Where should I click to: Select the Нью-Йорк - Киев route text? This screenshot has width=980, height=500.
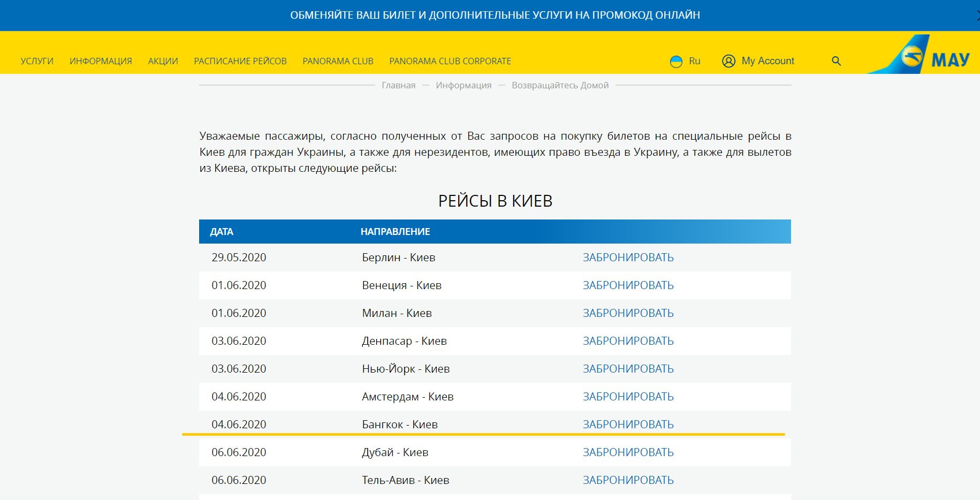406,369
